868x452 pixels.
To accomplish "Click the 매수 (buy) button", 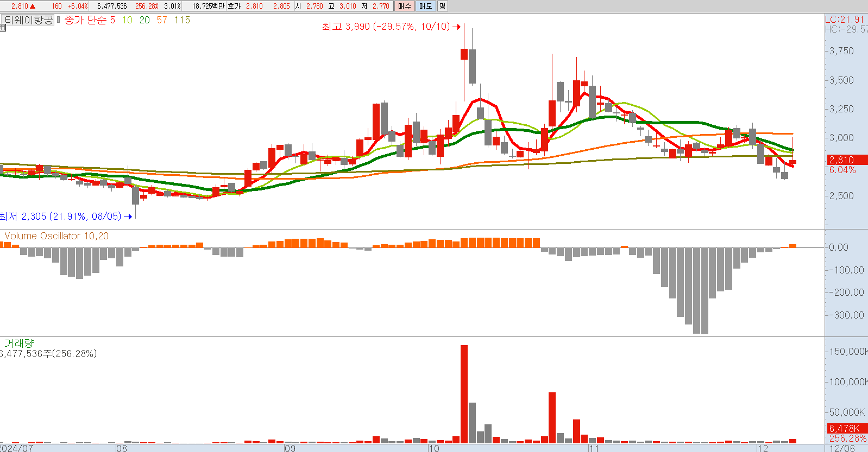I will coord(405,6).
